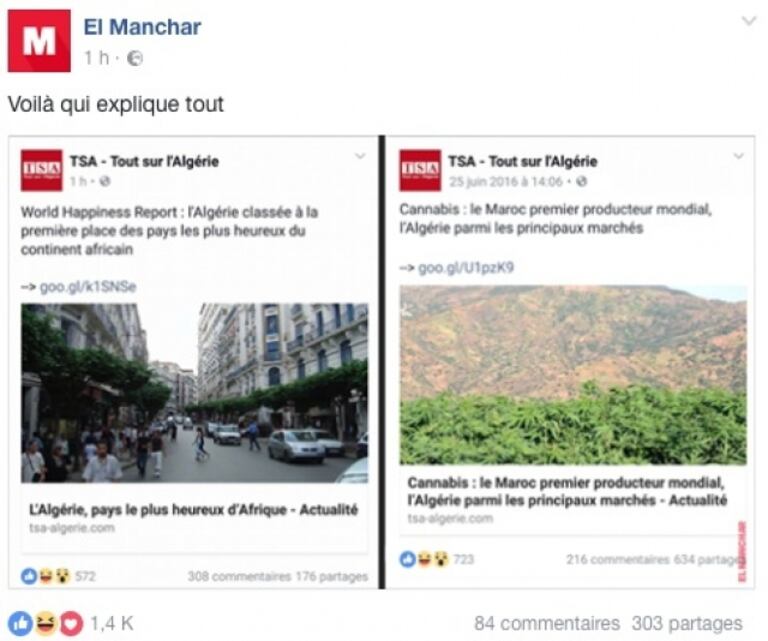Screen dimensions: 768x641
Task: Click the blue like reaction beside 1,4 K
Action: (x=20, y=623)
